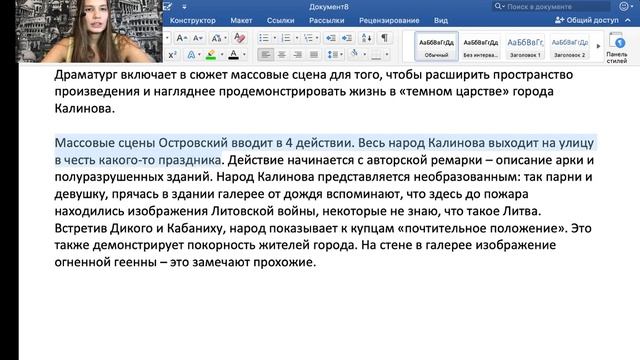
Task: Apply text effects with the outlined A icon
Action: [191, 54]
